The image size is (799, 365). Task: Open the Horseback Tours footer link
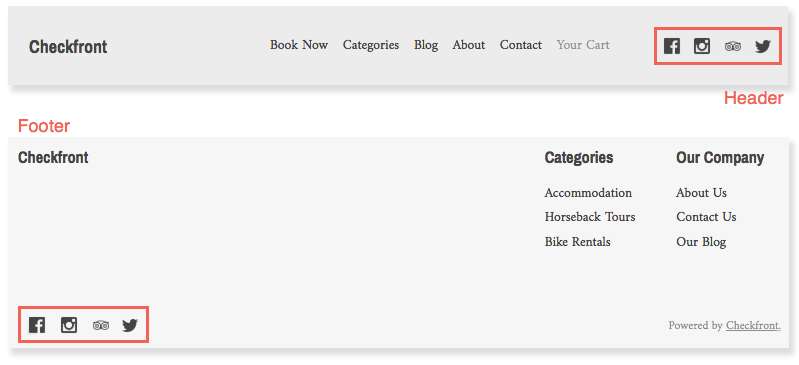tap(590, 217)
